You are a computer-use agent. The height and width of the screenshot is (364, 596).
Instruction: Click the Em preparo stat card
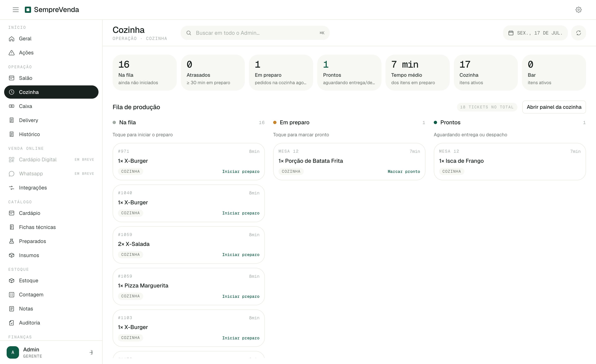(x=281, y=73)
